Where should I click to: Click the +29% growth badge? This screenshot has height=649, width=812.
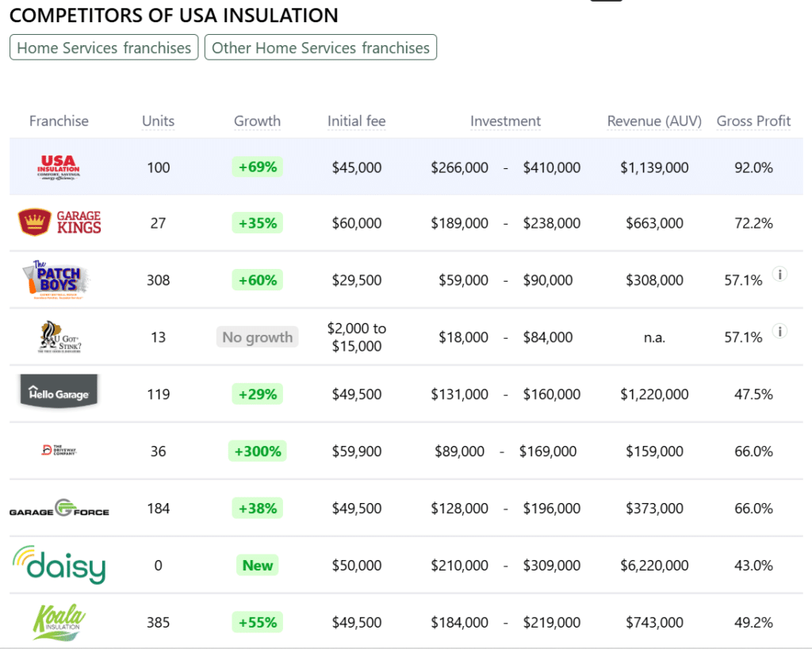click(258, 394)
